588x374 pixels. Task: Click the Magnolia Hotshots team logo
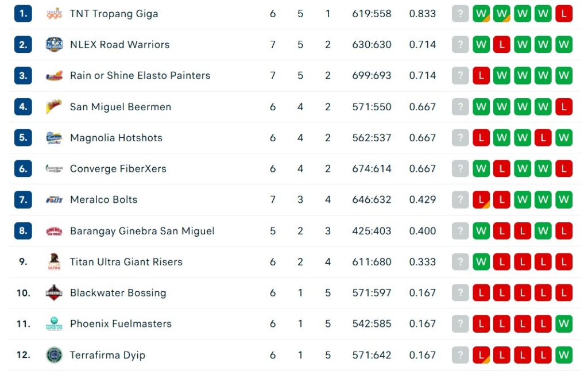[53, 137]
